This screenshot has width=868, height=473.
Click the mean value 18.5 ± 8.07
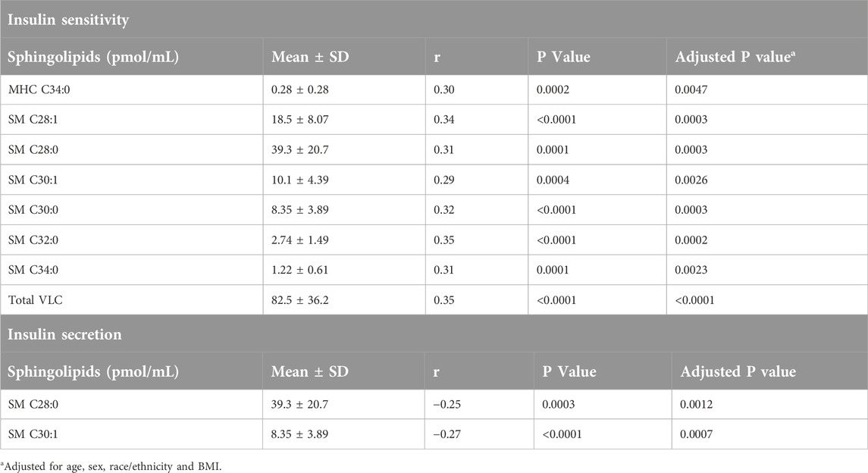pos(300,120)
